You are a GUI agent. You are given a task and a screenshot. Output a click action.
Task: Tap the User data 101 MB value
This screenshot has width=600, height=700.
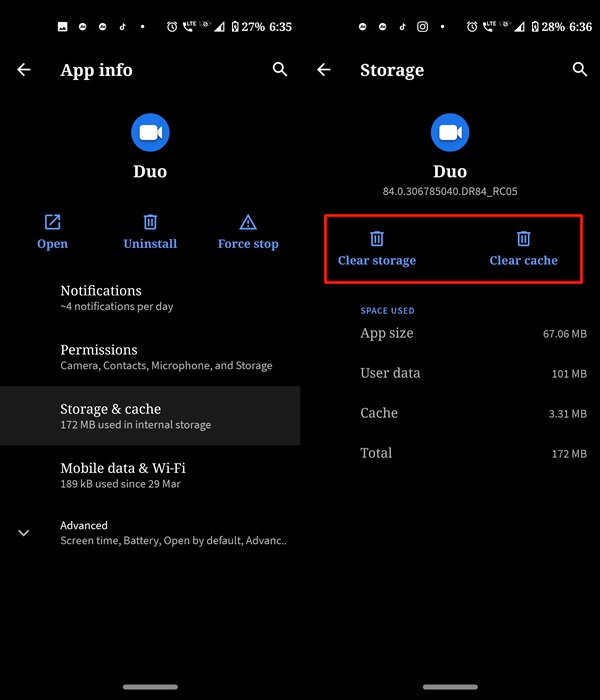pos(569,374)
